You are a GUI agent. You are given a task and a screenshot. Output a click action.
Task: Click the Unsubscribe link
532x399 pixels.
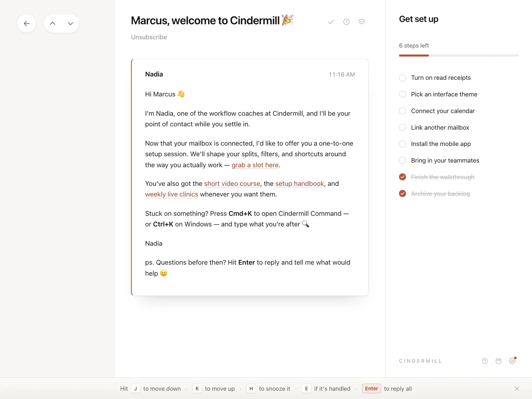149,37
